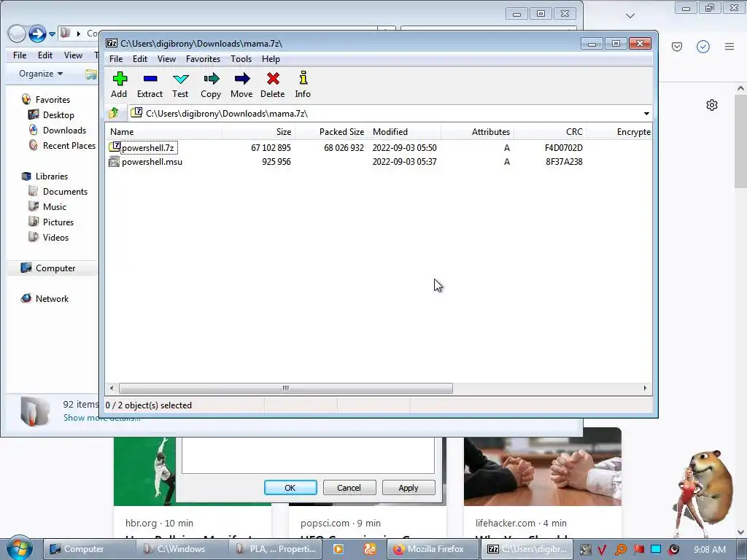Select the powershell.7z file name
The width and height of the screenshot is (747, 560).
148,147
